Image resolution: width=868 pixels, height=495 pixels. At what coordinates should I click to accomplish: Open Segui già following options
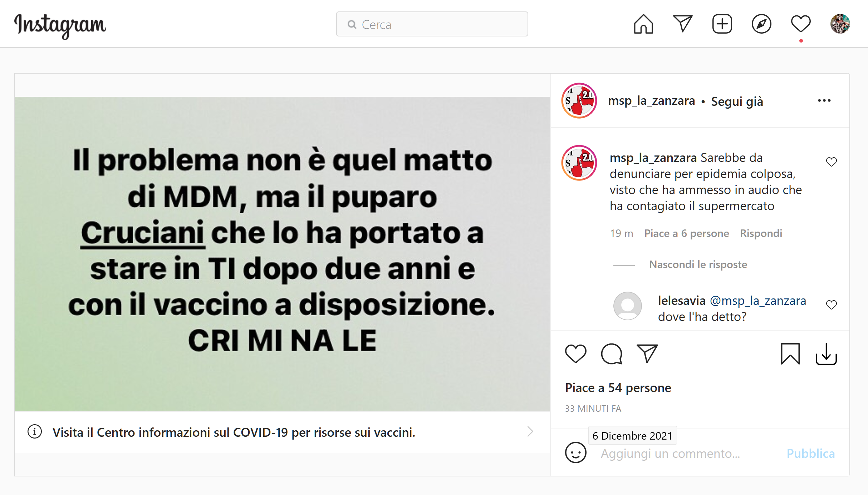coord(737,102)
